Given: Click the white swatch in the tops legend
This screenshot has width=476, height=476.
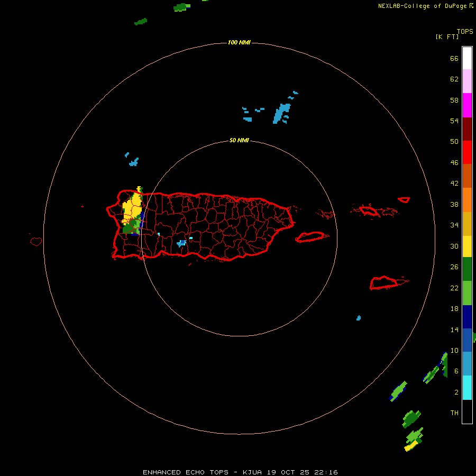Looking at the screenshot, I should click(x=467, y=58).
